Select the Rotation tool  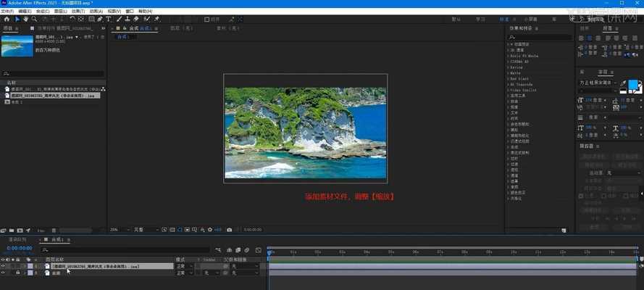coord(72,19)
